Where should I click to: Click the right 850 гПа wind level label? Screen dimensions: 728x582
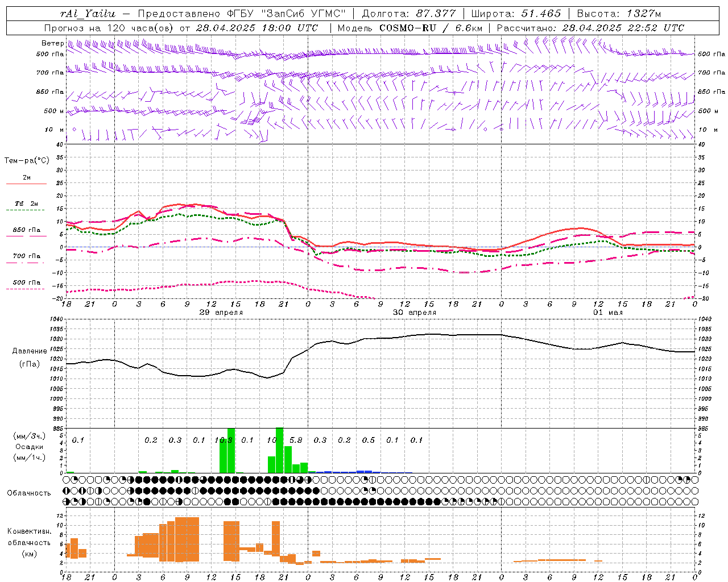[712, 92]
